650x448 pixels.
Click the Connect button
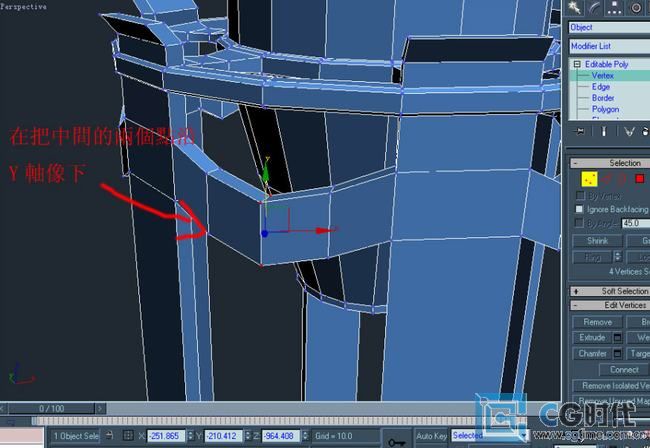(624, 370)
